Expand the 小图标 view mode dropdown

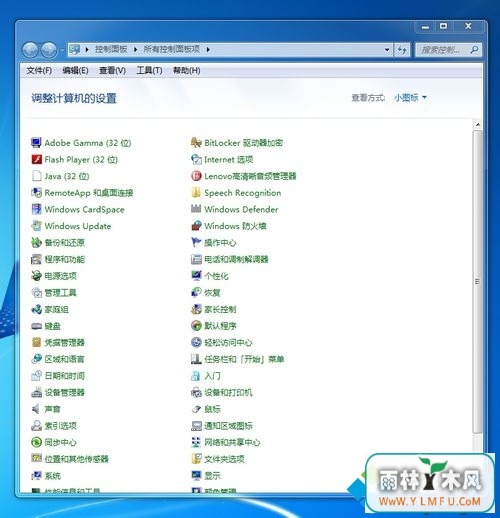tap(410, 98)
